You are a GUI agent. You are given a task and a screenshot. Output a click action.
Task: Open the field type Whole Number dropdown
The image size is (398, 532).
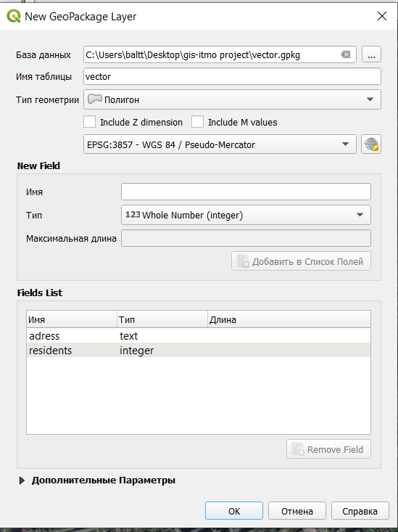(x=246, y=215)
